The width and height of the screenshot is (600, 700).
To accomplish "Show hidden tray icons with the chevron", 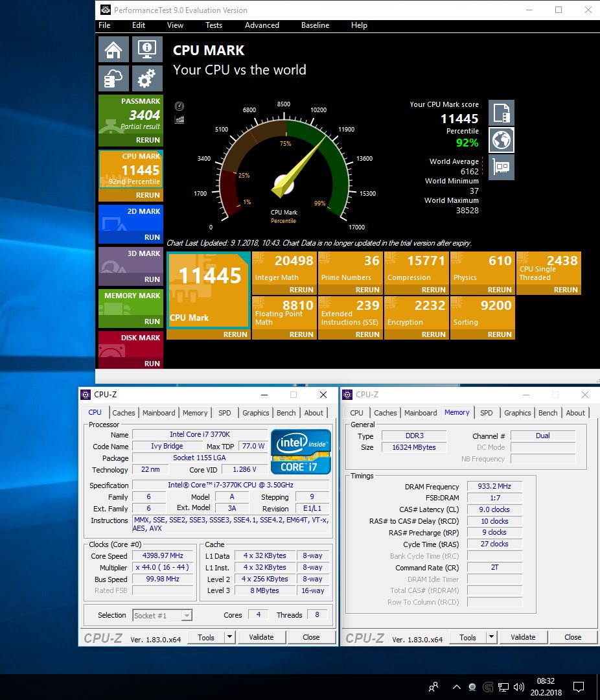I will pyautogui.click(x=456, y=687).
